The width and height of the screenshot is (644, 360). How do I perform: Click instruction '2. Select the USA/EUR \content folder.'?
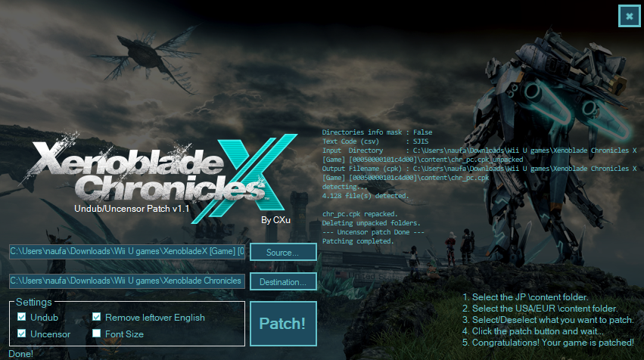pos(540,309)
